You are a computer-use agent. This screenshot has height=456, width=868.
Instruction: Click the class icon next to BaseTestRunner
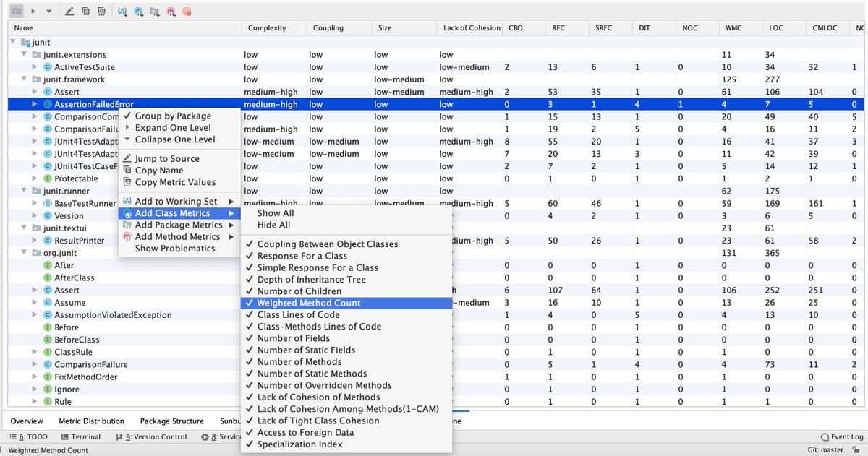point(48,204)
